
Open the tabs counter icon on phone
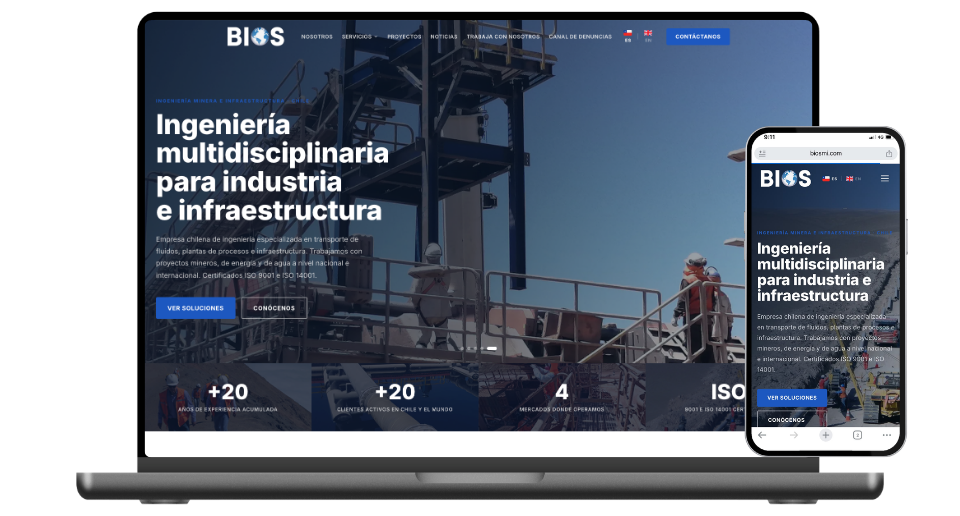[x=857, y=435]
